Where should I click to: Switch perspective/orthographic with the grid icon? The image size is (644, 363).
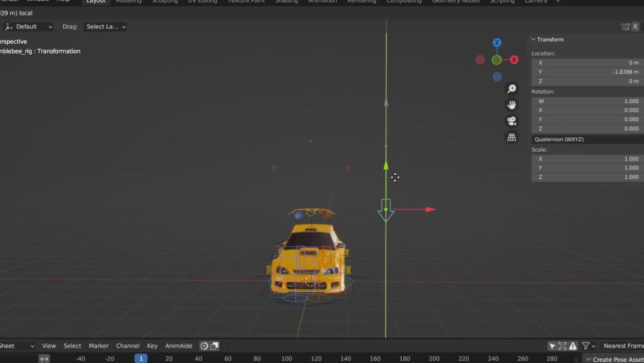(512, 137)
